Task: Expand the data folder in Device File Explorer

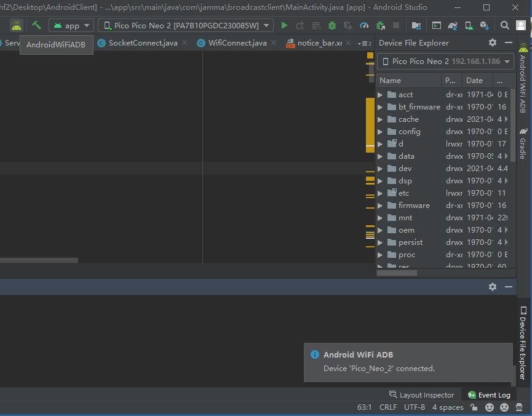Action: [380, 156]
